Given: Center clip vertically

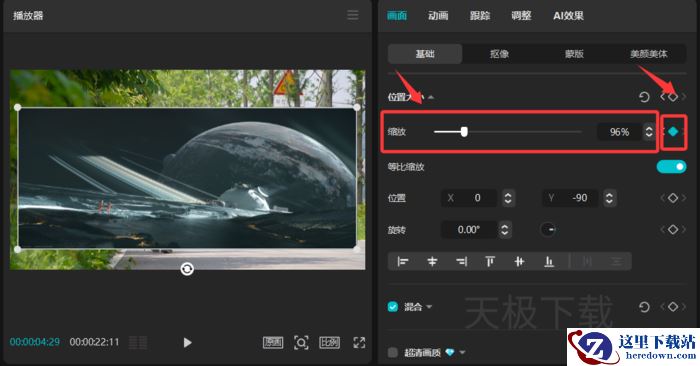Looking at the screenshot, I should [x=519, y=261].
